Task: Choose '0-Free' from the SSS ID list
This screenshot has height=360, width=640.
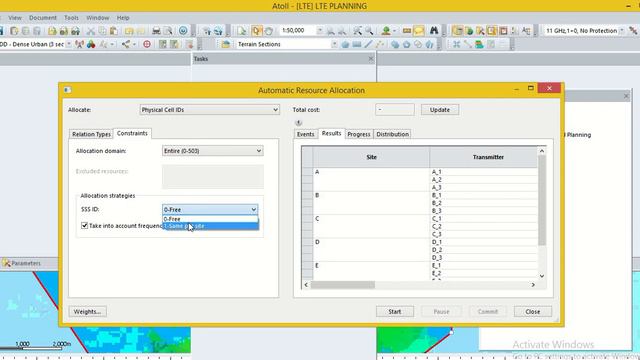Action: tap(210, 219)
